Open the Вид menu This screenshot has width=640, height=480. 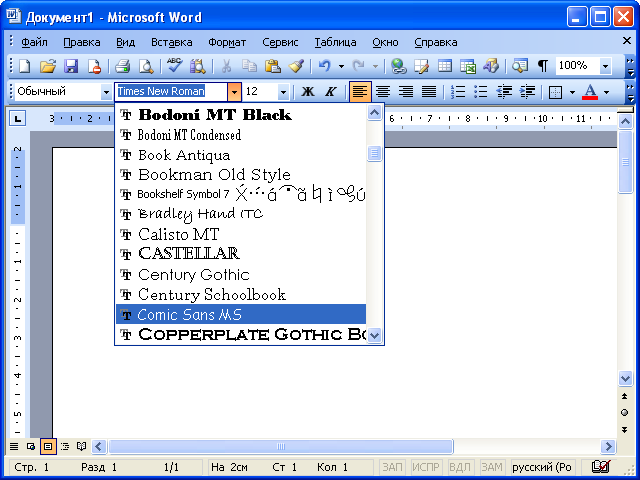click(125, 42)
